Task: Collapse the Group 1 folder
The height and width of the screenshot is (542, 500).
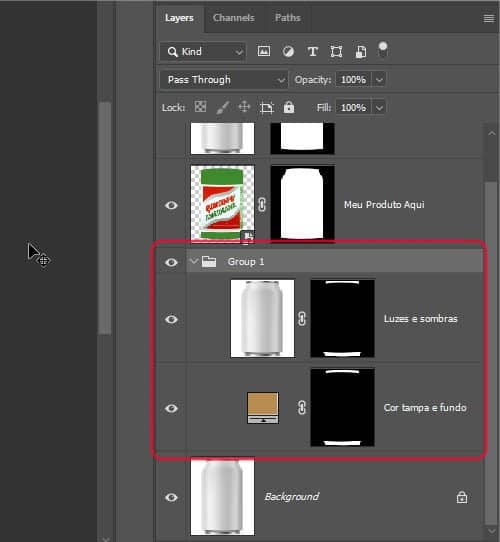Action: 194,261
